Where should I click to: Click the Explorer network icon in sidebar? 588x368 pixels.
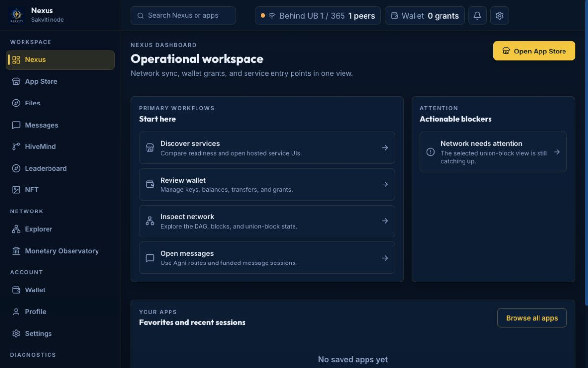(x=16, y=229)
